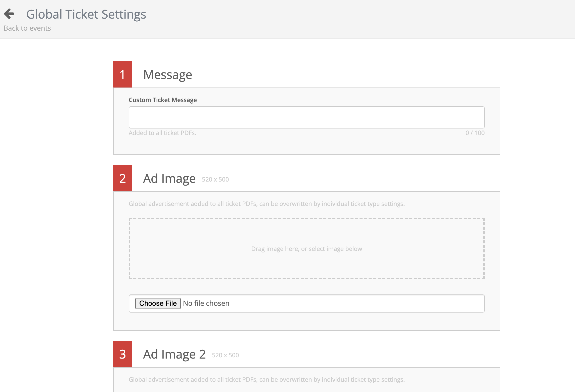The width and height of the screenshot is (575, 392).
Task: Click 'Added to all ticket PDFs.' hint text
Action: point(162,133)
